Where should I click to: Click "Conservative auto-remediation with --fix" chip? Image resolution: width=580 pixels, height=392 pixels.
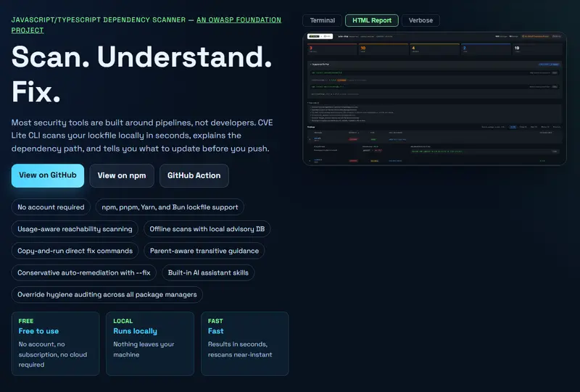coord(84,272)
